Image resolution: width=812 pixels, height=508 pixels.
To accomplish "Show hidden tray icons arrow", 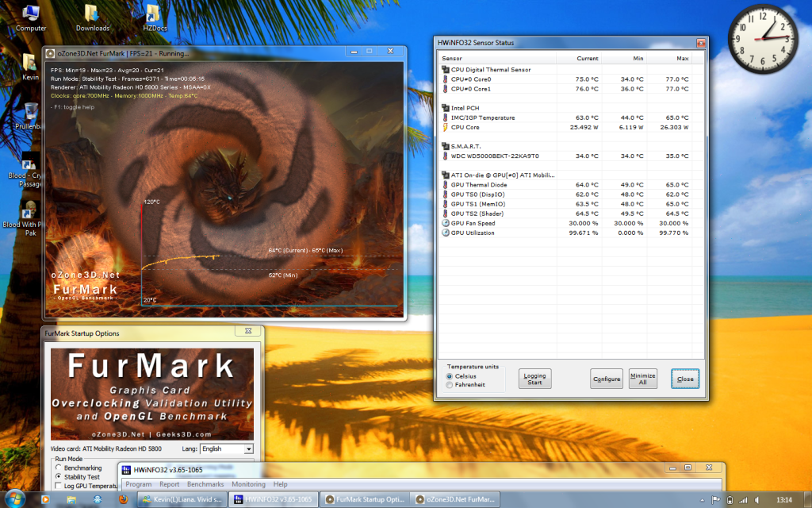I will coord(703,501).
